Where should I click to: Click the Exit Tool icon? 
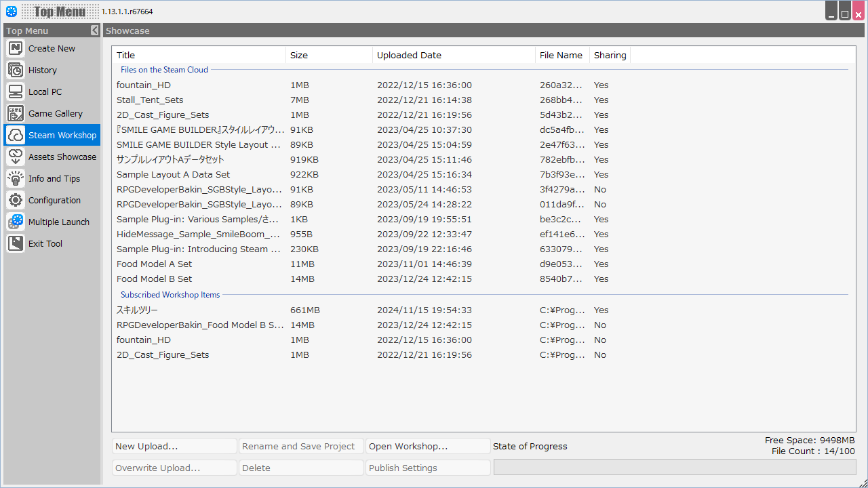point(16,244)
